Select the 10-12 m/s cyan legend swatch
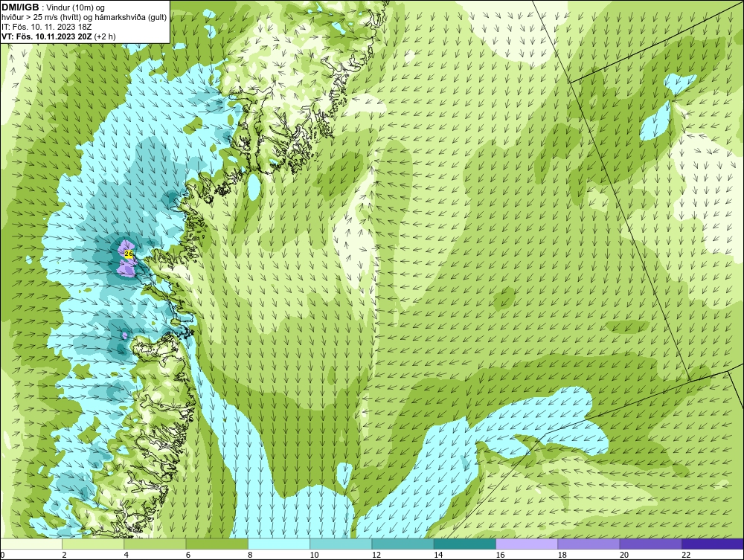The height and width of the screenshot is (560, 744). pyautogui.click(x=341, y=544)
